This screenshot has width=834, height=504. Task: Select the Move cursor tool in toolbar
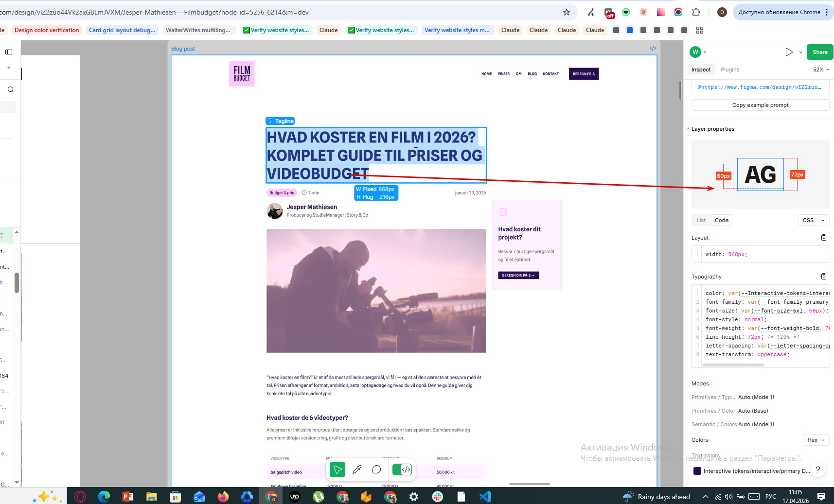point(337,469)
